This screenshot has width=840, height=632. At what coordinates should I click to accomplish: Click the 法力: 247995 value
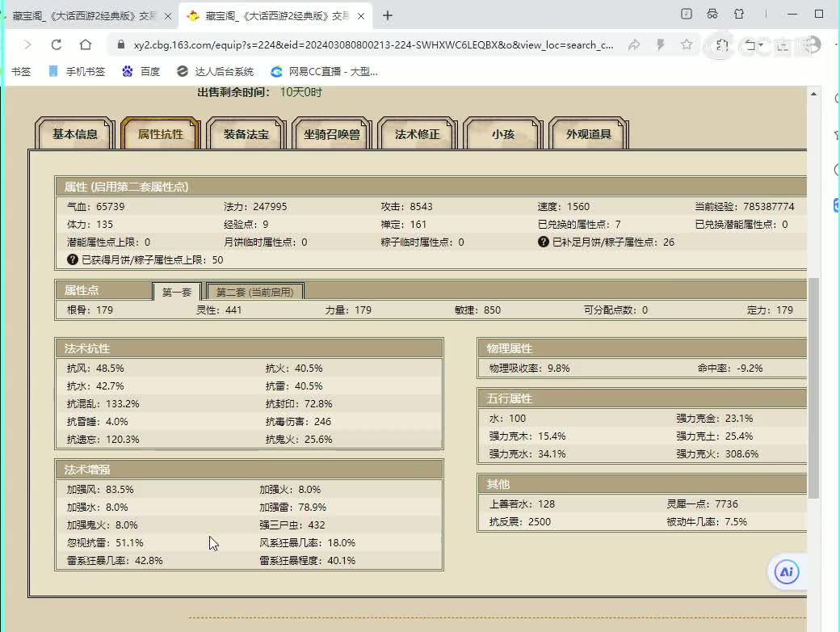pyautogui.click(x=255, y=206)
